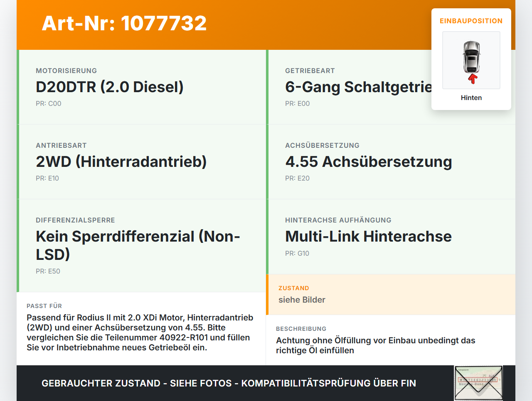Select the PR: E50 code
Screen dimensions: 532x401
point(48,271)
